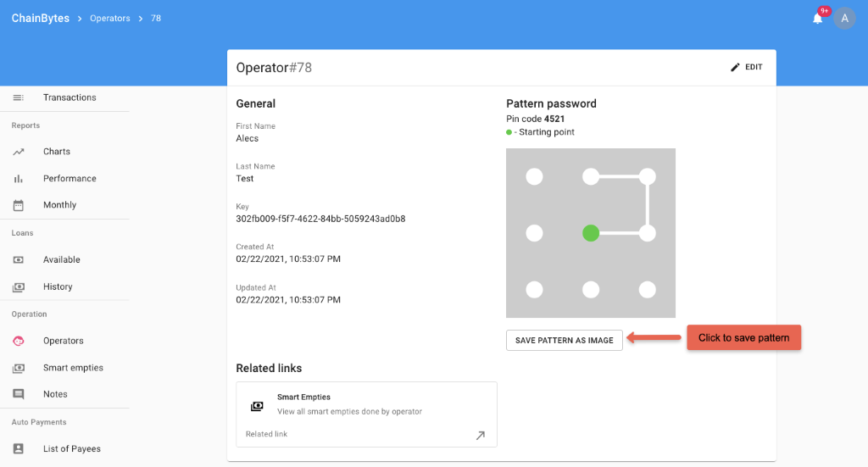Click the Charts trend-line icon
This screenshot has width=868, height=467.
(19, 152)
